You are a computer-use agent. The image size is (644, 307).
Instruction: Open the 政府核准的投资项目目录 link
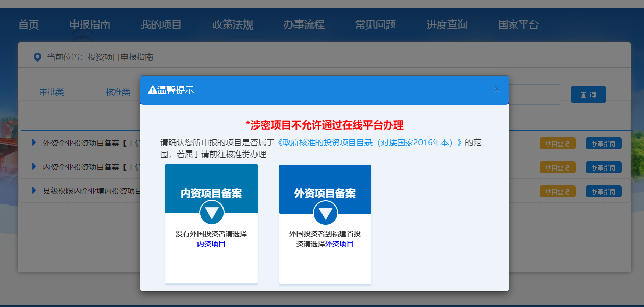click(369, 142)
